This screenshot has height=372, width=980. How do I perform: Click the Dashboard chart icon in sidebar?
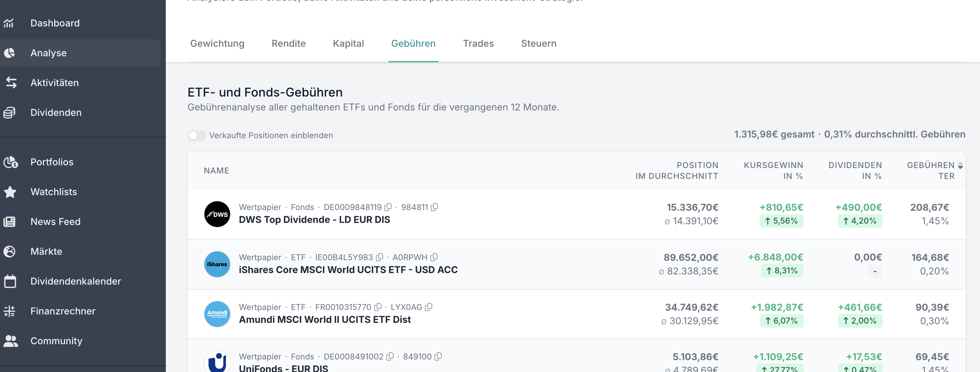click(9, 23)
